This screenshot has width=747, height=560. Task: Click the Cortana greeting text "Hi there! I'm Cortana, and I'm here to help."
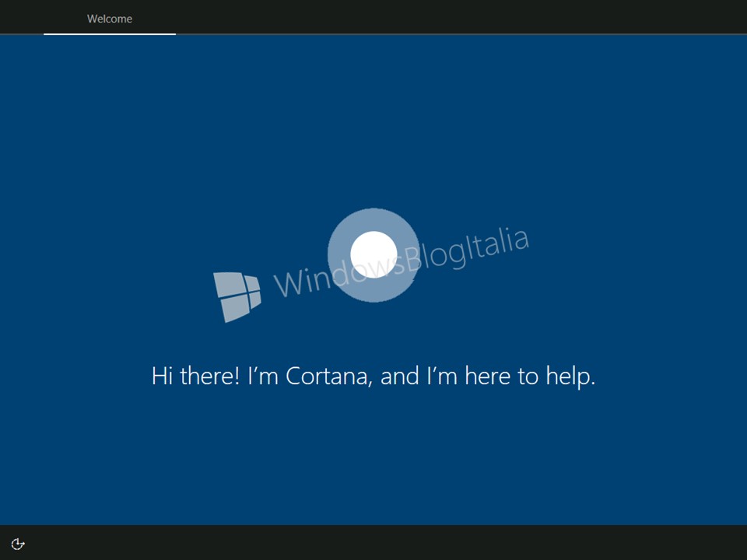click(373, 376)
